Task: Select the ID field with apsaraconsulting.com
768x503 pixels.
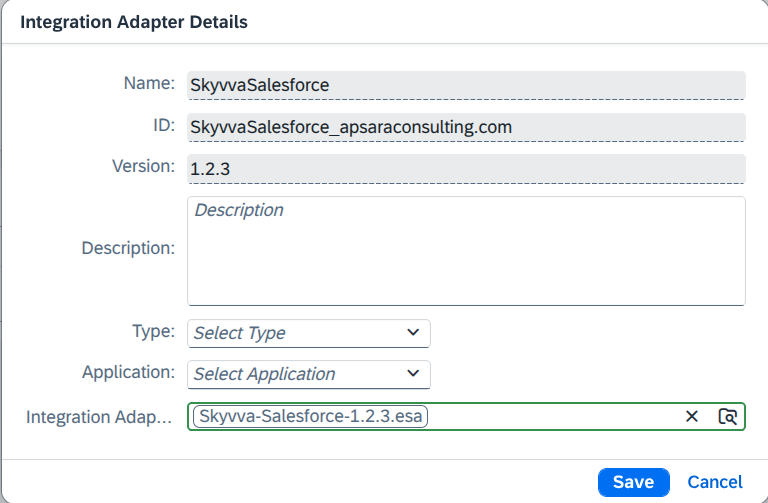Action: [x=466, y=127]
